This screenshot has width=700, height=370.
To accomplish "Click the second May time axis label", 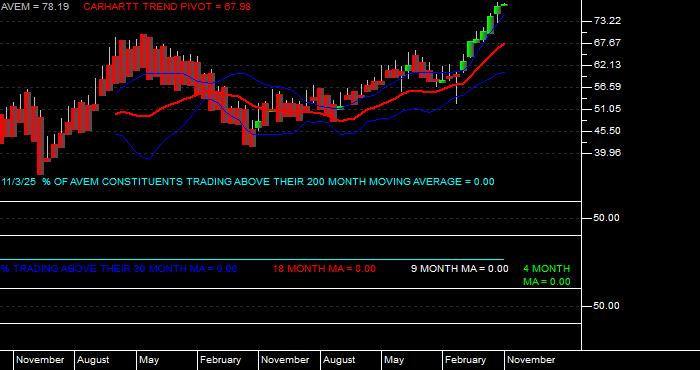I will pos(394,360).
